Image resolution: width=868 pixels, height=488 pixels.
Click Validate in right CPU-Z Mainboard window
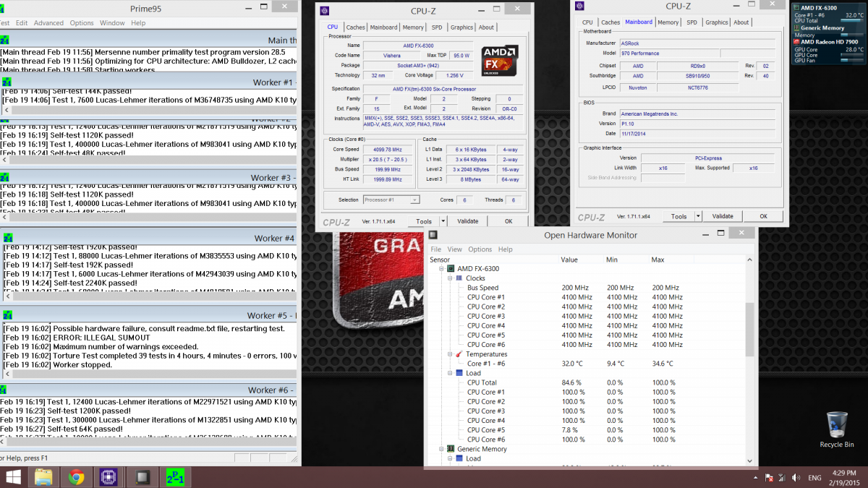pyautogui.click(x=723, y=216)
